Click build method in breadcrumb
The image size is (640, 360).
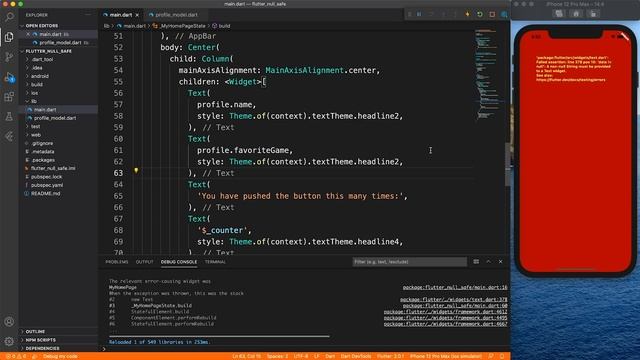point(224,26)
